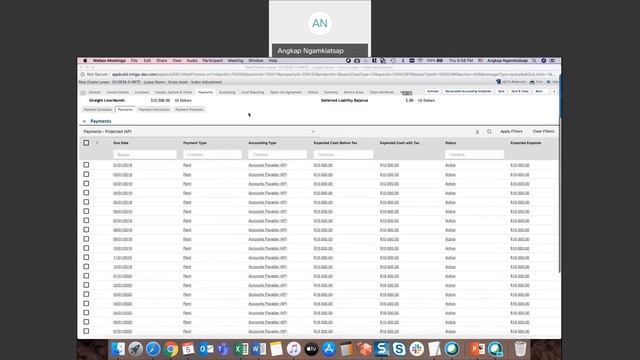640x360 pixels.
Task: Open PowerPoint from the dock
Action: coord(477,349)
